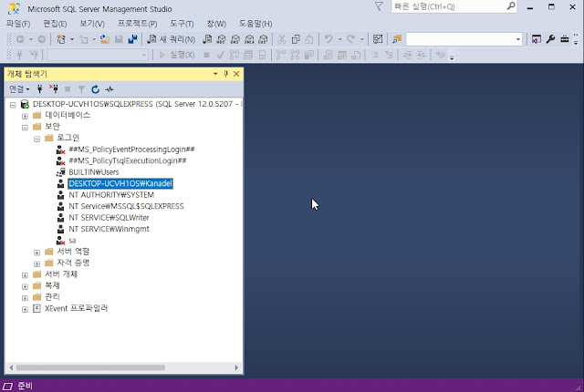The height and width of the screenshot is (392, 584).
Task: Open the 창(W) menu
Action: point(216,24)
